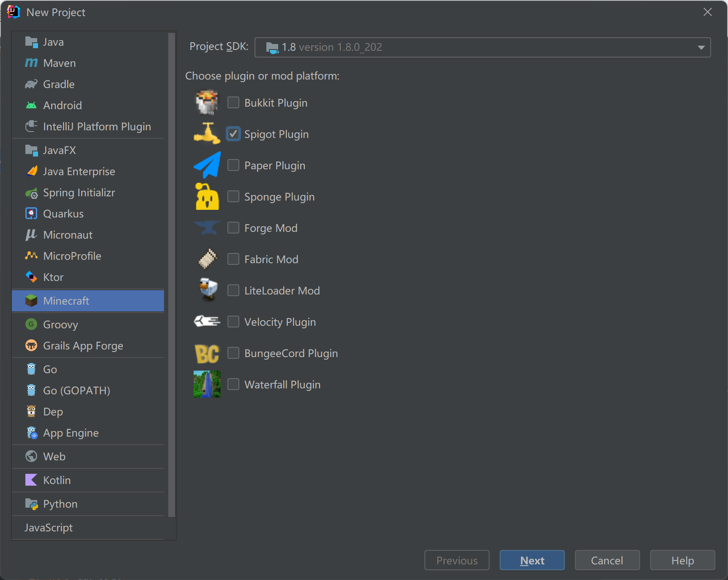Click the Waterfall plugin image icon

[x=207, y=384]
